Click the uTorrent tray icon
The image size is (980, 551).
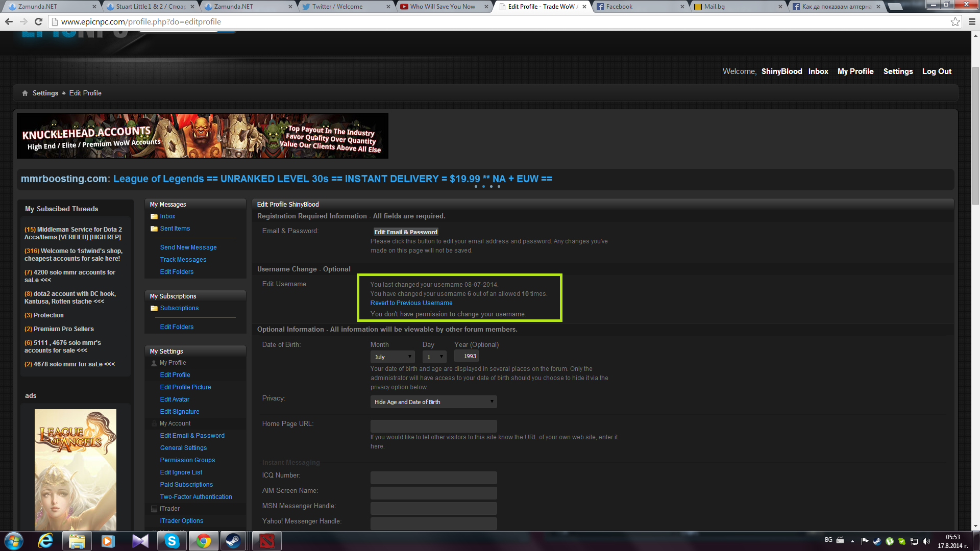[890, 541]
